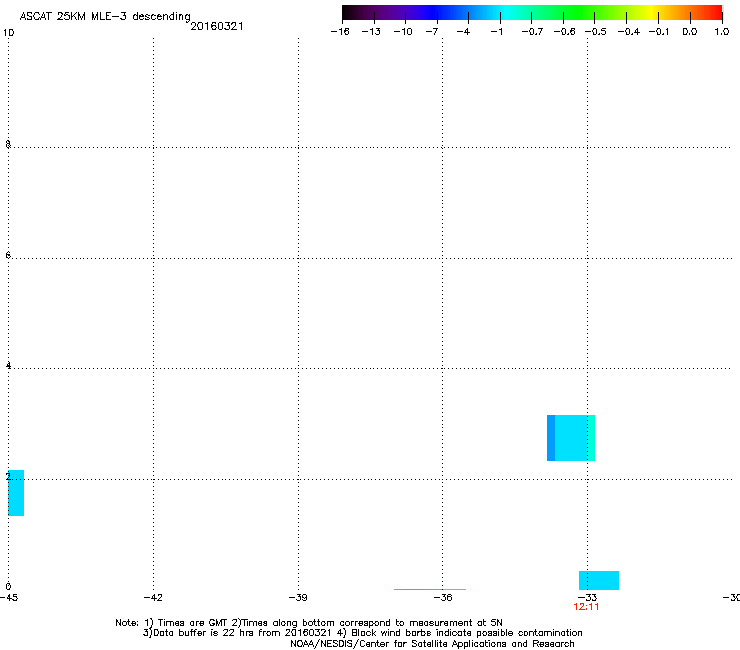This screenshot has height=650, width=740.
Task: Click the latitude 4 axis label
Action: coord(8,365)
